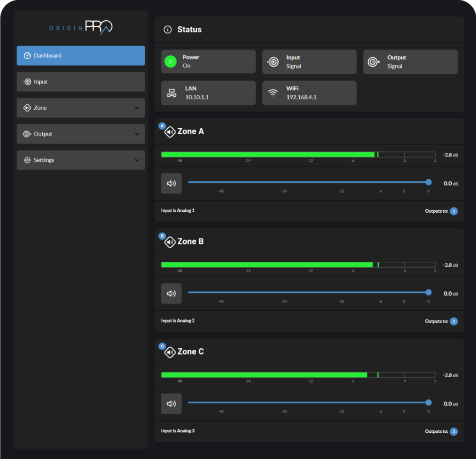Click the Outputs to badge for Zone A
Screen dimensions: 476x459
(453, 211)
